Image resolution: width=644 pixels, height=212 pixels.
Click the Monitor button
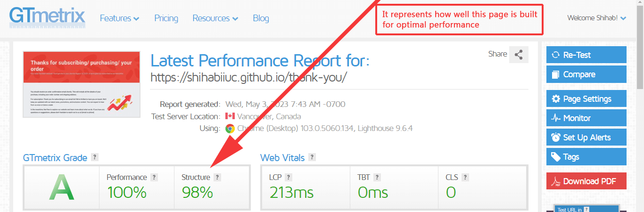pos(586,118)
